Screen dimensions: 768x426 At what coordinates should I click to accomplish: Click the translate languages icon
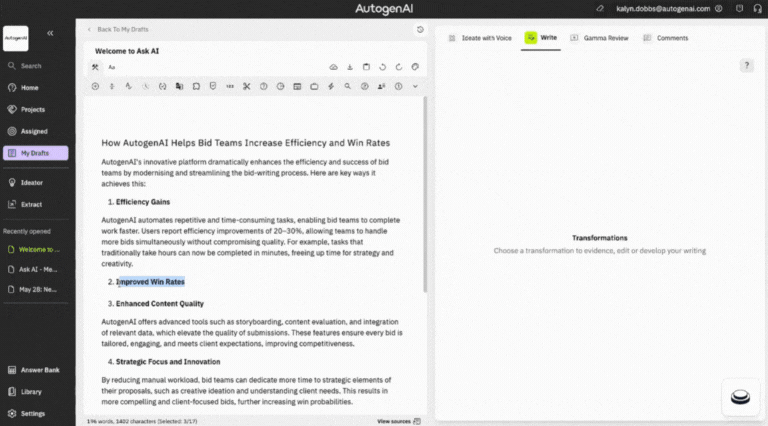pyautogui.click(x=179, y=86)
